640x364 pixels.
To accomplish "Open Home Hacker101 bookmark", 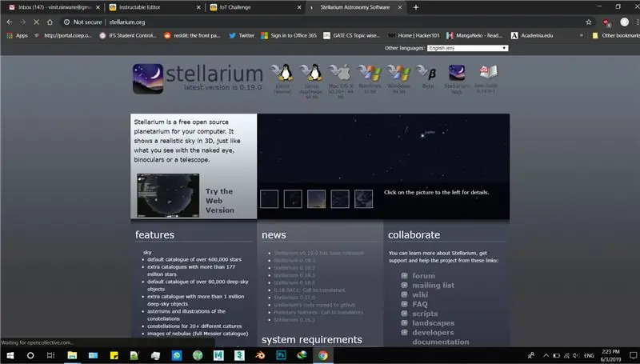I will tap(414, 35).
